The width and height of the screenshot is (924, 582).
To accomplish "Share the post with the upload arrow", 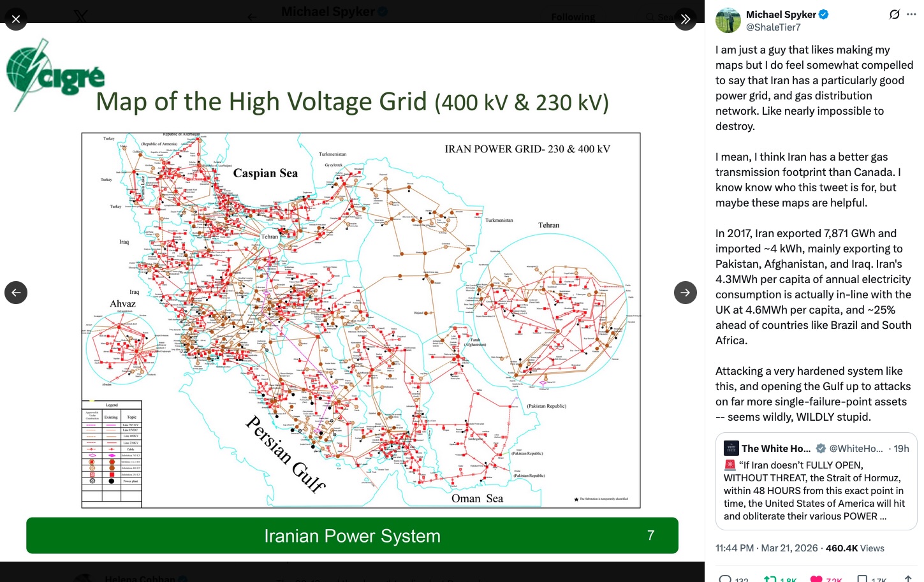I will (908, 579).
